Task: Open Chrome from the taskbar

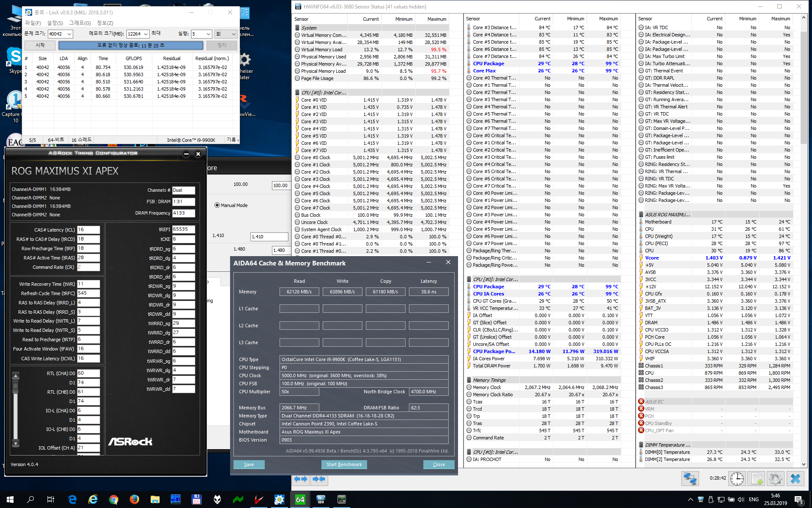Action: (113, 500)
